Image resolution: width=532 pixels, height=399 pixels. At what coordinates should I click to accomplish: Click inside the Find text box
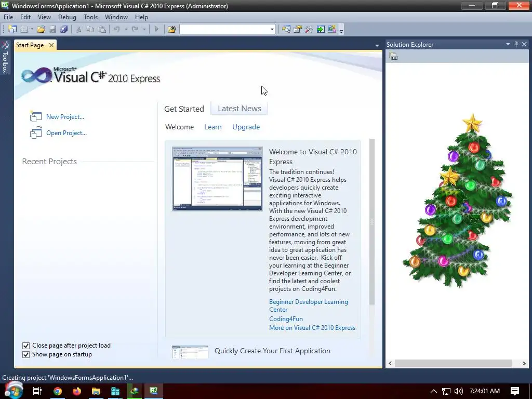(x=224, y=30)
